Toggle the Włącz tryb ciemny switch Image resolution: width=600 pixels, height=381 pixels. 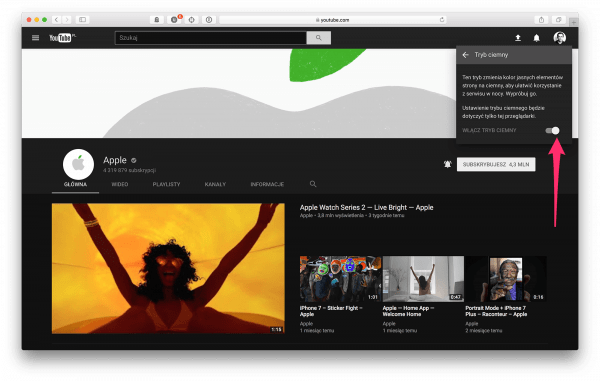(553, 130)
